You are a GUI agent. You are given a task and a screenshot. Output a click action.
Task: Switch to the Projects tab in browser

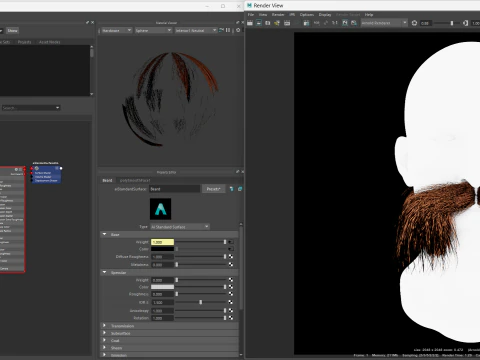click(x=24, y=42)
